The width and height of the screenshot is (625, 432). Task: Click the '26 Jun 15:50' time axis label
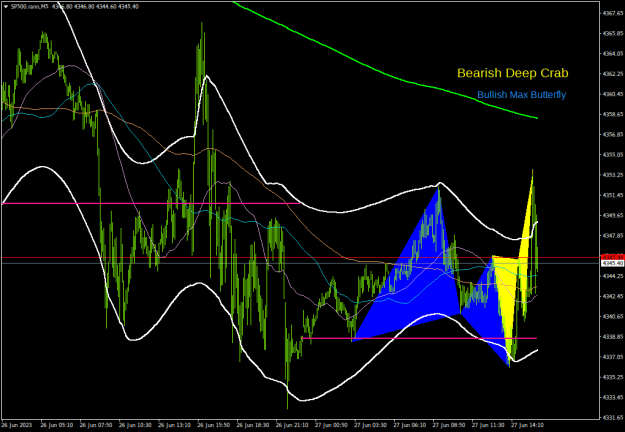(x=213, y=425)
